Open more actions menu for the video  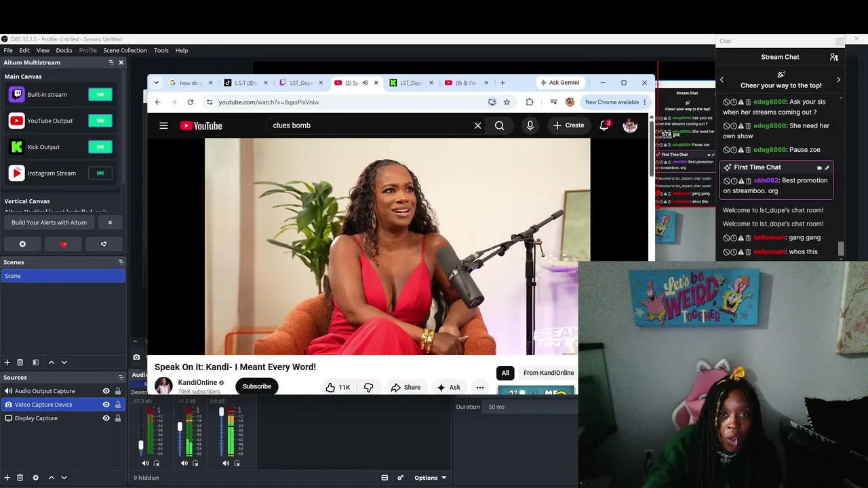click(480, 387)
